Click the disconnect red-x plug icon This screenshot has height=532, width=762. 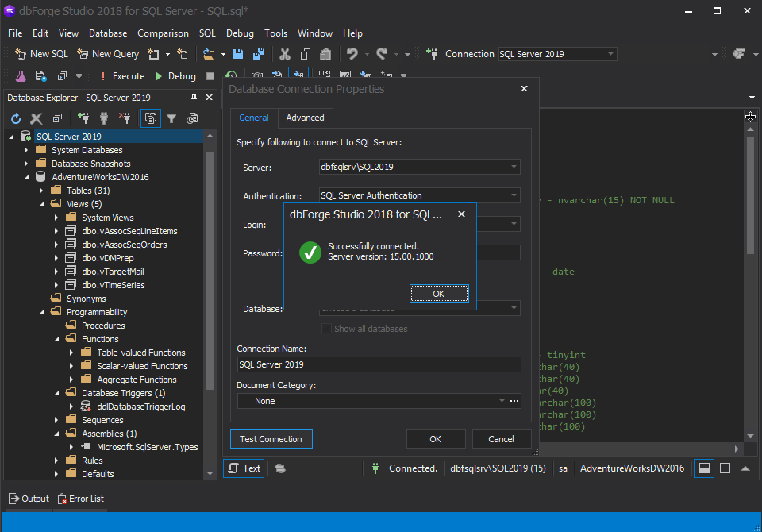(x=125, y=118)
